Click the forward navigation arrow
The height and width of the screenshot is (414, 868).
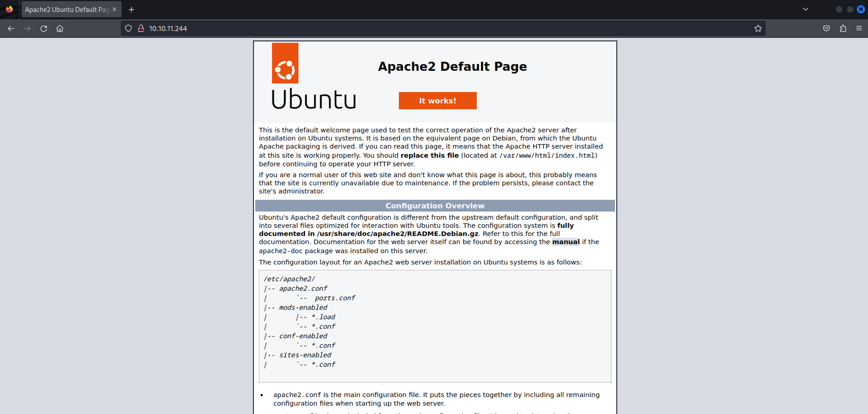(27, 29)
